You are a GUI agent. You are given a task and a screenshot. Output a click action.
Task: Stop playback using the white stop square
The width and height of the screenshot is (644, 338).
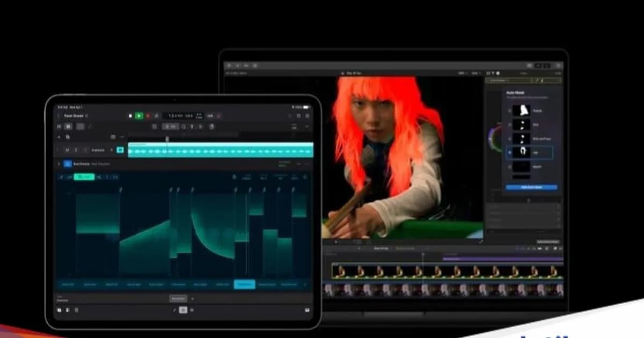(x=130, y=115)
